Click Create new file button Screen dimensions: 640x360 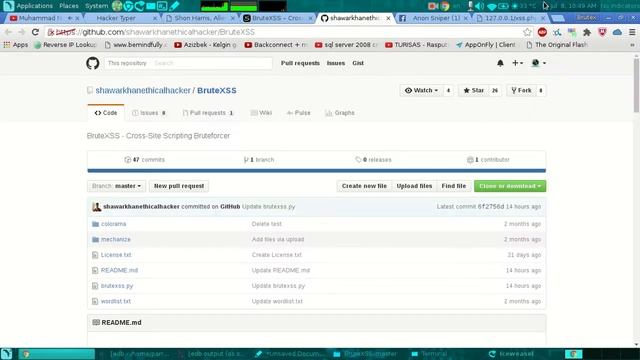[364, 186]
